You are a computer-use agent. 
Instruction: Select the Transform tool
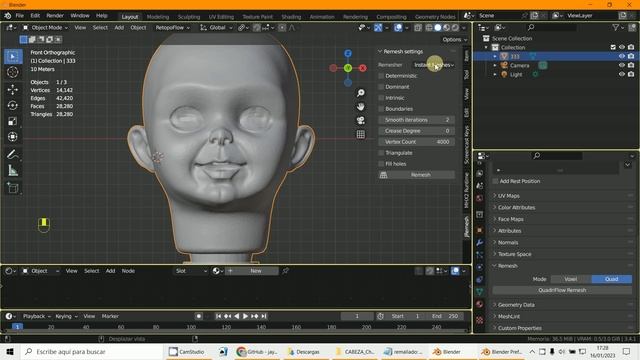(13, 137)
